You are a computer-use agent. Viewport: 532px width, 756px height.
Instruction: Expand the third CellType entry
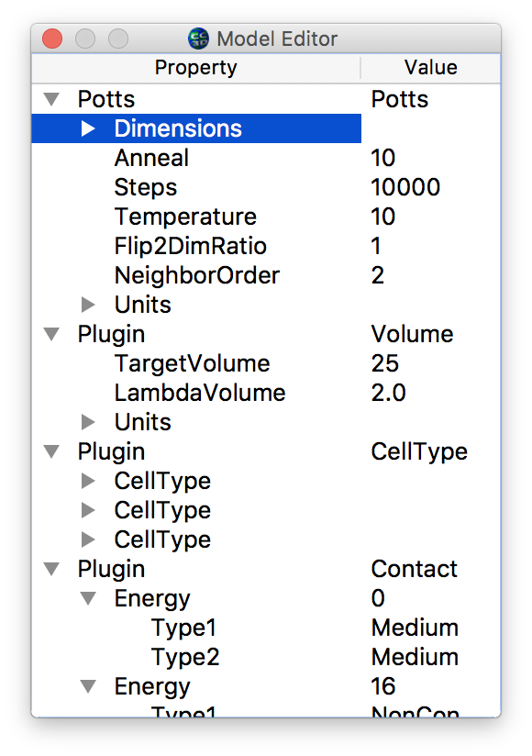click(x=88, y=539)
